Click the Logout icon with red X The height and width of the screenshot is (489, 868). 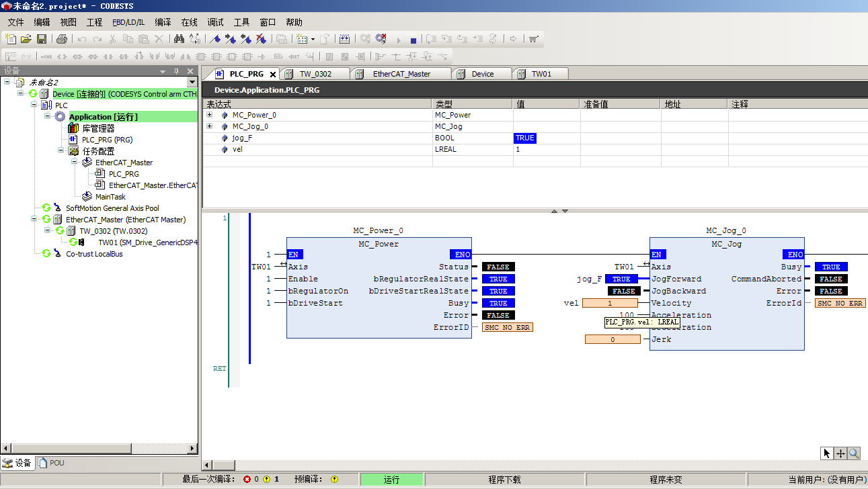point(381,39)
